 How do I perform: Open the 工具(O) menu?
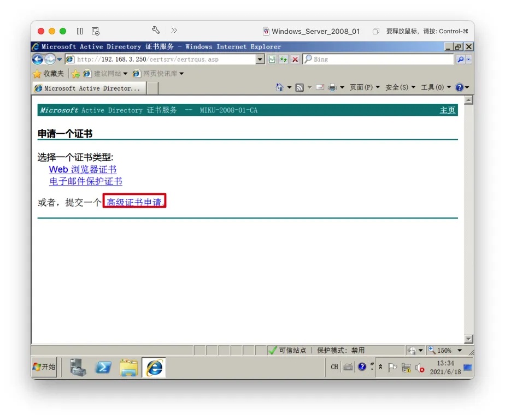pyautogui.click(x=436, y=87)
